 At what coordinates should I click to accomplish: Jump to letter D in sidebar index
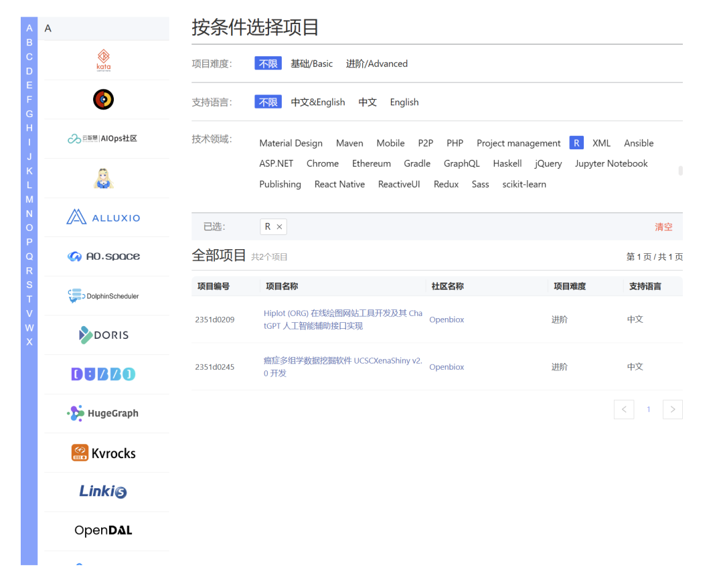(x=29, y=71)
